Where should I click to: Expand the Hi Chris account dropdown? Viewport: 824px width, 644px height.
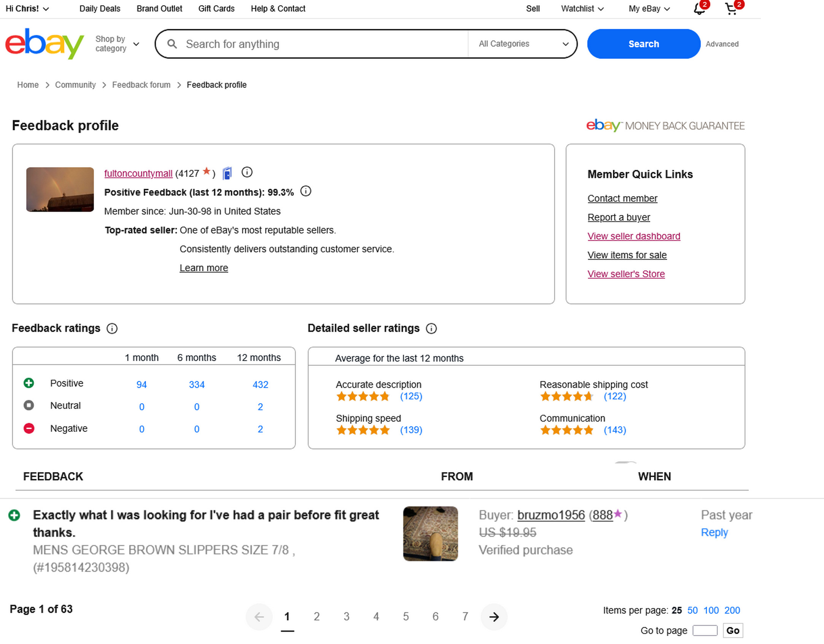point(27,9)
